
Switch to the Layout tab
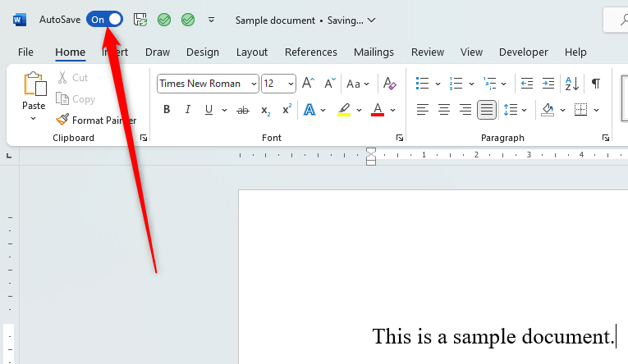251,52
